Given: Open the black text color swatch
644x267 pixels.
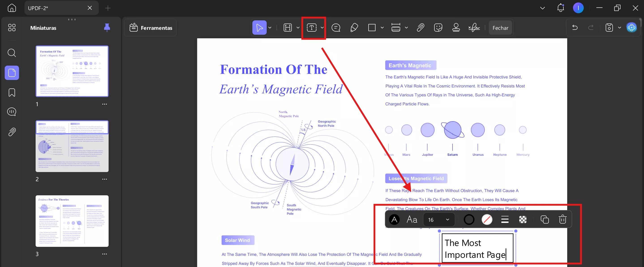Looking at the screenshot, I should coord(394,220).
